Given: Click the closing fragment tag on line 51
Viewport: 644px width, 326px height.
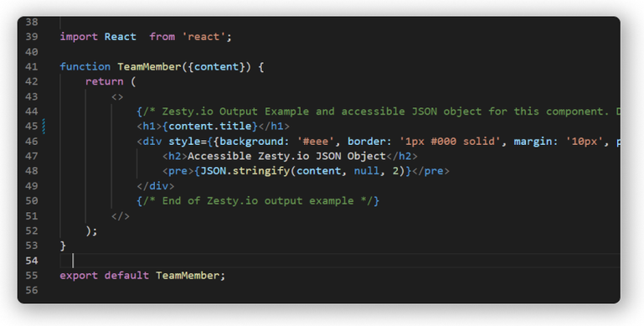Looking at the screenshot, I should (x=121, y=216).
